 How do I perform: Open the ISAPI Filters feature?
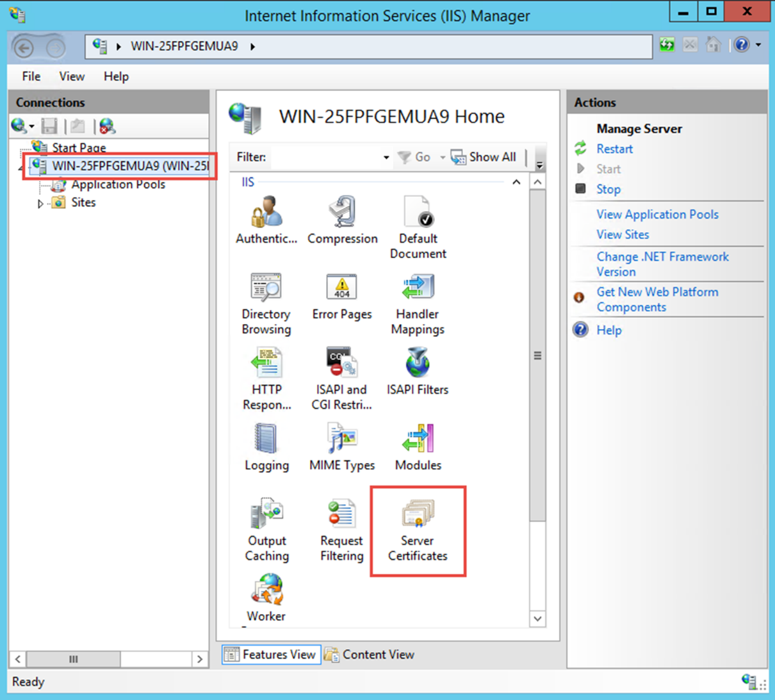(x=418, y=371)
